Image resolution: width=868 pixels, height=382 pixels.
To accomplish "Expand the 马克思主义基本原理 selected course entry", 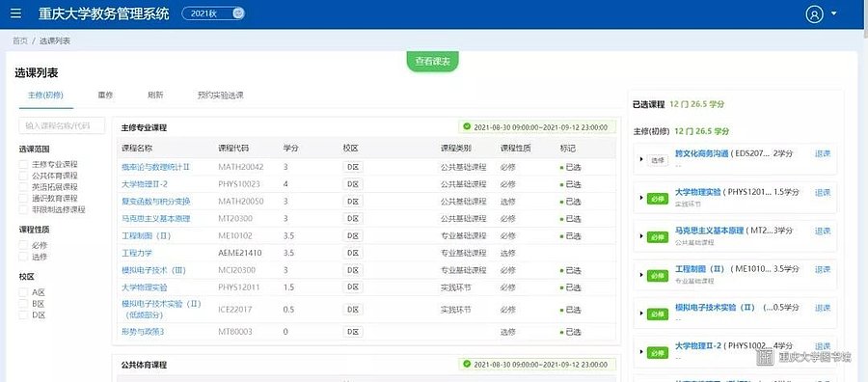I will pyautogui.click(x=641, y=235).
